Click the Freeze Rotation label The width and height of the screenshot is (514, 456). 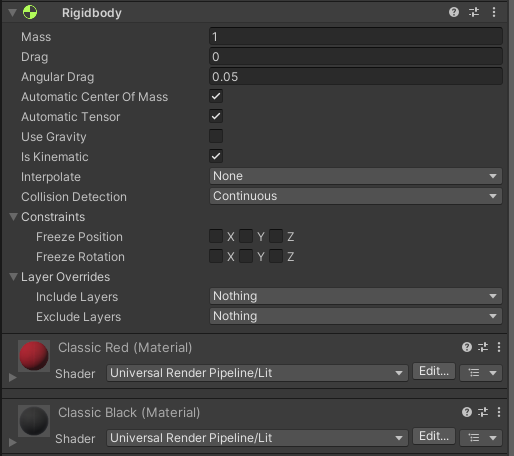coord(80,257)
